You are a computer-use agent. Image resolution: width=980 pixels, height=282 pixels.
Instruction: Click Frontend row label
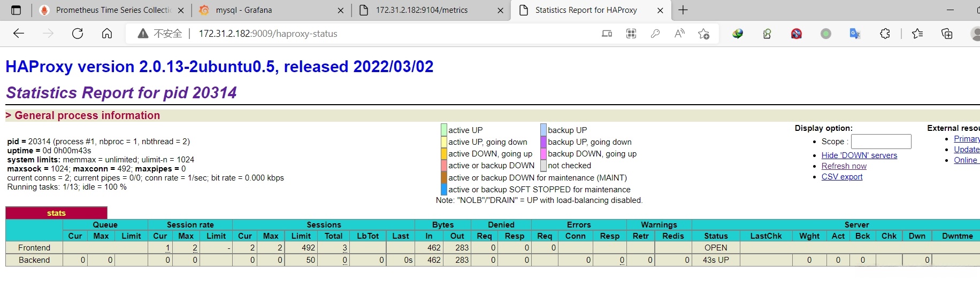(x=34, y=248)
